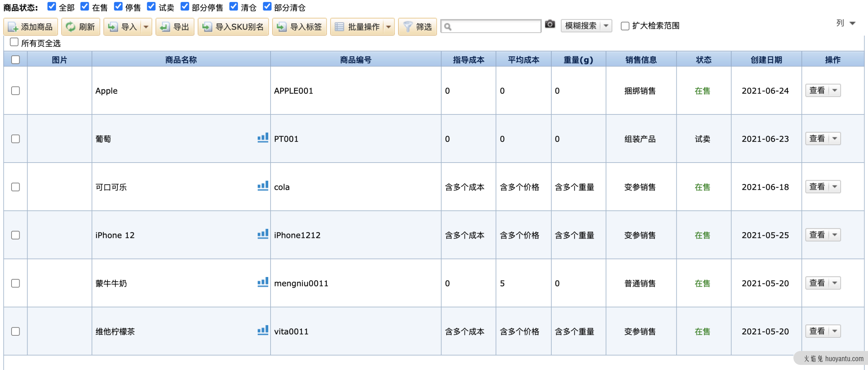Screen dimensions: 868x370
Task: Open the chart icon for 维他柠檬茶
Action: coord(263,330)
